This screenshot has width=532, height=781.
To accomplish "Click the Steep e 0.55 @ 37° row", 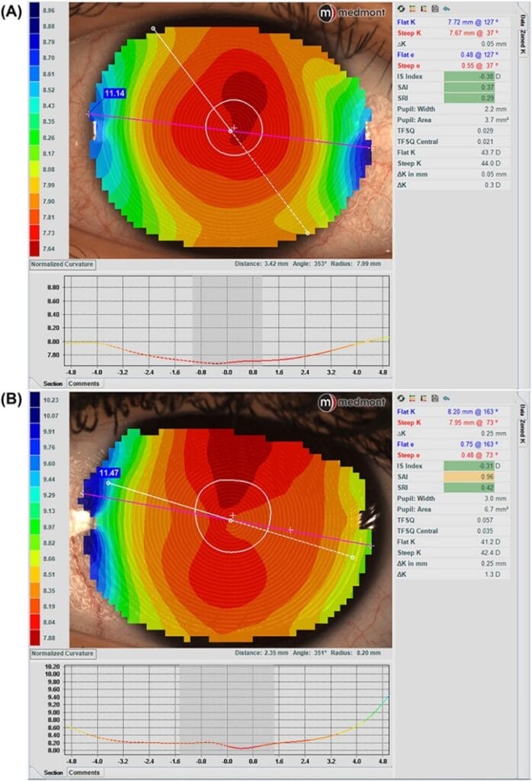I will 453,66.
